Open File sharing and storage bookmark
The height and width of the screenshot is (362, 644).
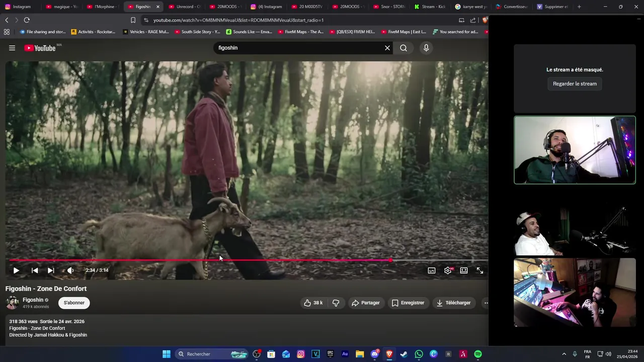pos(42,32)
